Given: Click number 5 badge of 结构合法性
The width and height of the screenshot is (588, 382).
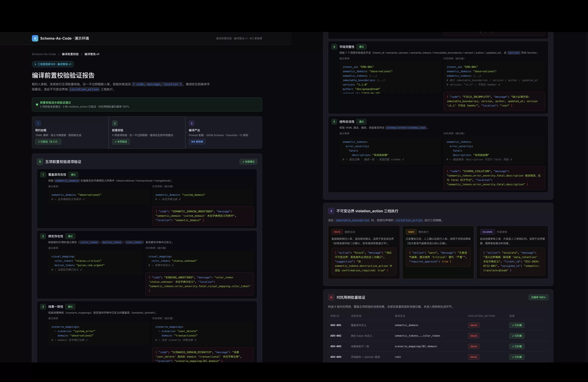Looking at the screenshot, I should [334, 122].
